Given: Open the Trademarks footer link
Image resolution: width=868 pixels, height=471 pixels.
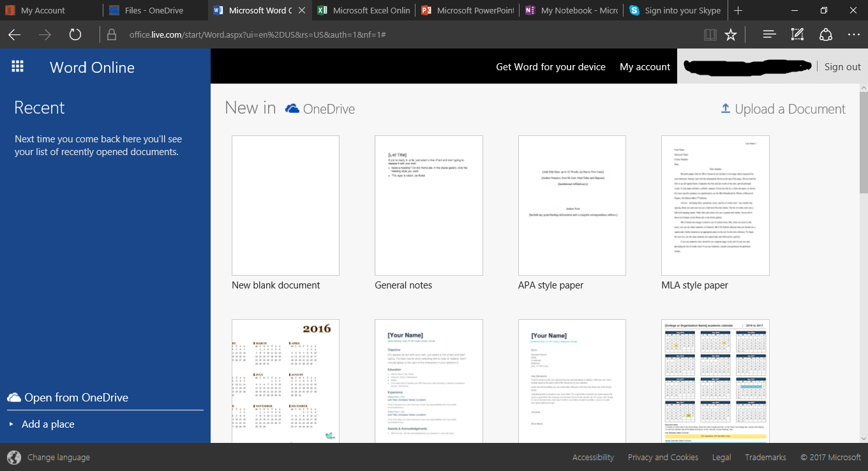Looking at the screenshot, I should (x=765, y=457).
